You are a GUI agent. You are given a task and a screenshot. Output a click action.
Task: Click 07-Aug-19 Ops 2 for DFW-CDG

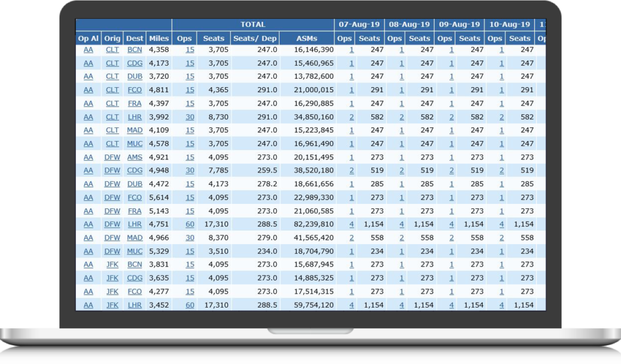click(352, 171)
